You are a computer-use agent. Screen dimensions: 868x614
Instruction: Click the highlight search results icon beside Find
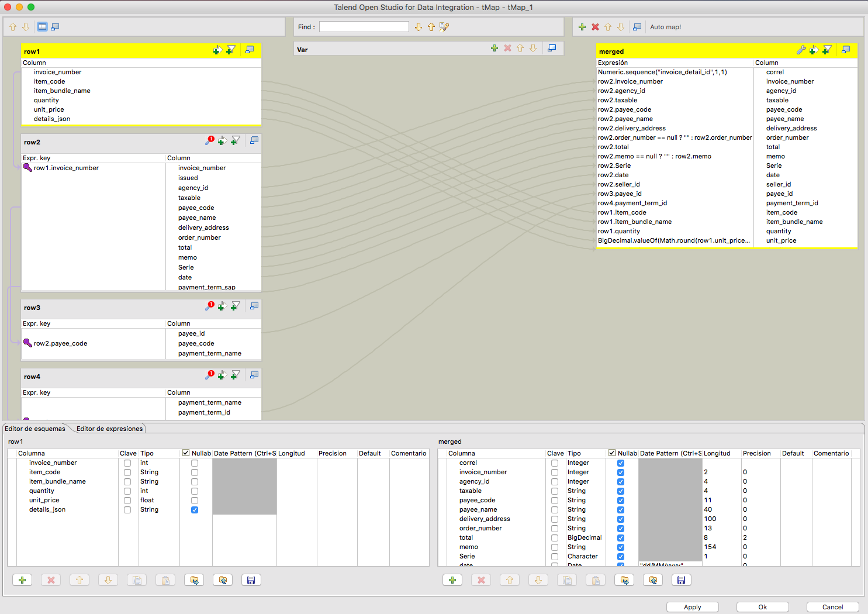pyautogui.click(x=444, y=27)
